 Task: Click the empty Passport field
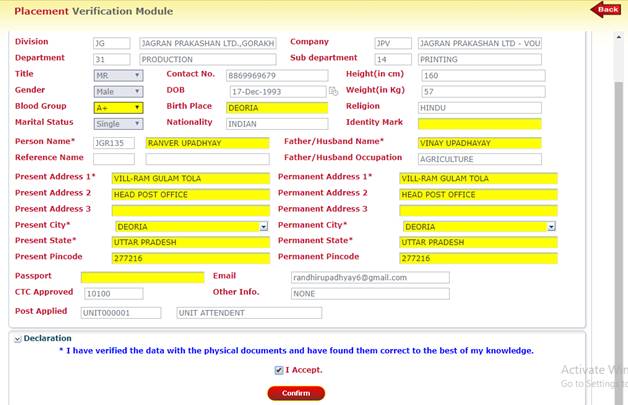[143, 277]
